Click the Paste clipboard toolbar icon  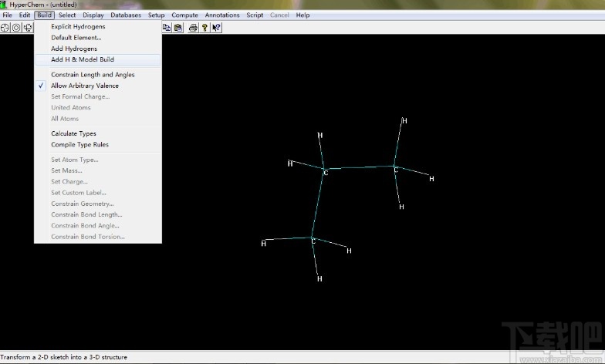point(177,28)
